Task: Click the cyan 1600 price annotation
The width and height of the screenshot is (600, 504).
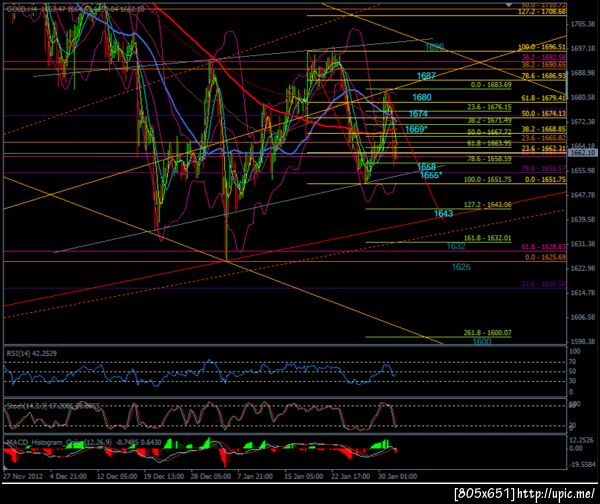Action: tap(482, 341)
